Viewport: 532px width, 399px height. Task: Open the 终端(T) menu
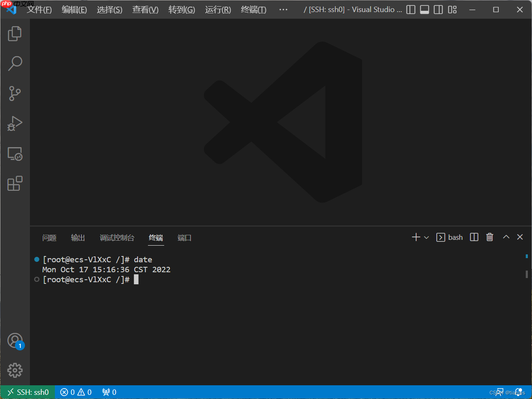[253, 9]
